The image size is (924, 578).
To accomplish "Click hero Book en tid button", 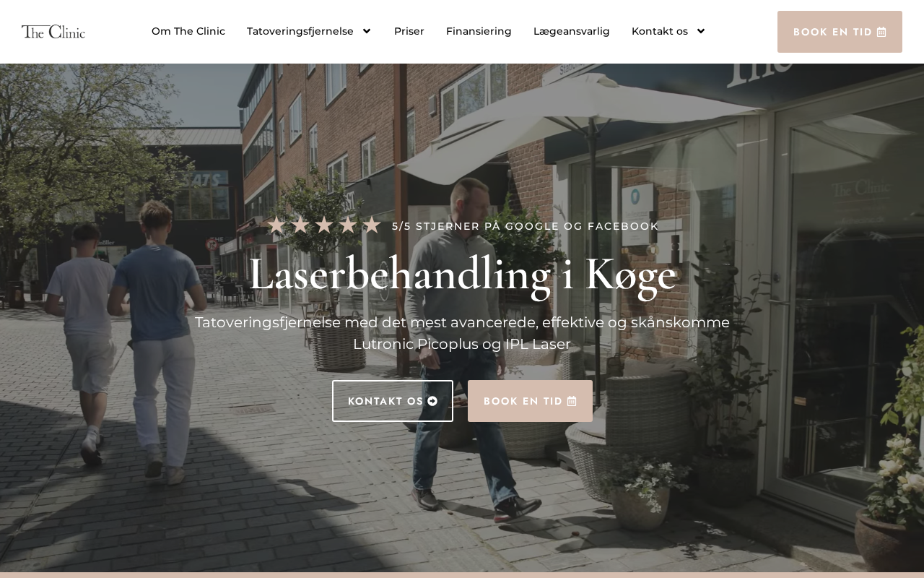I will tap(530, 401).
